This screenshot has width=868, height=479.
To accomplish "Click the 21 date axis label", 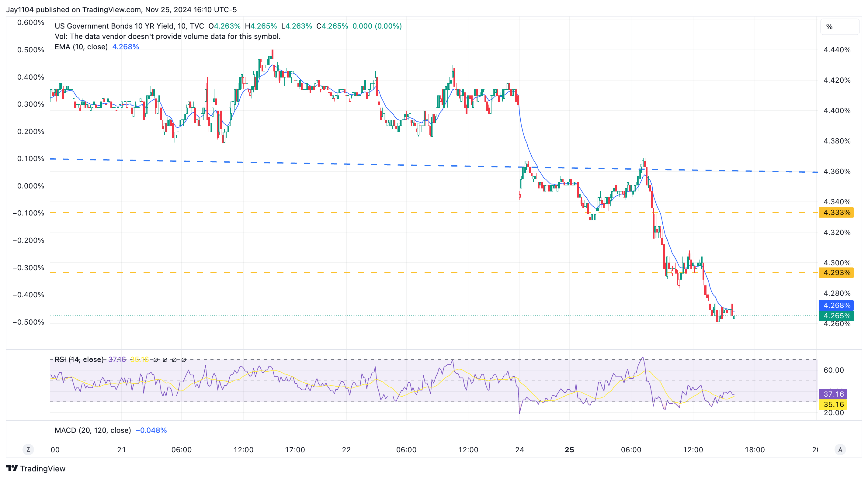I will 121,450.
